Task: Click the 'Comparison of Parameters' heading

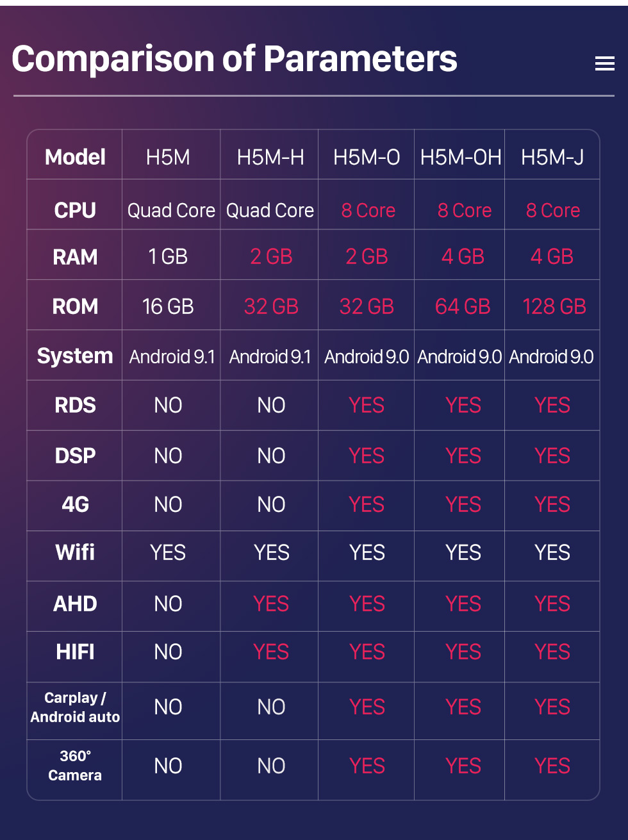Action: point(235,59)
